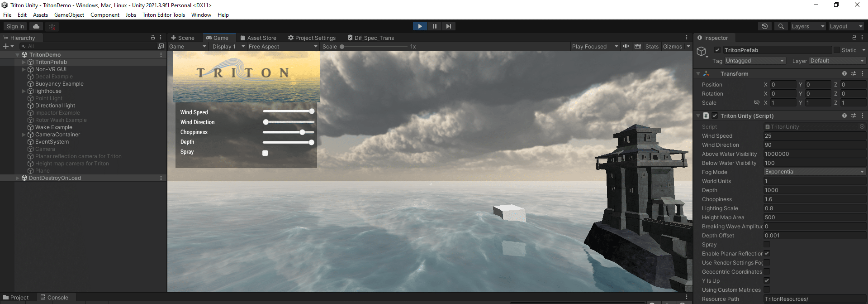
Task: Click the Choppiness slider handle
Action: 302,132
